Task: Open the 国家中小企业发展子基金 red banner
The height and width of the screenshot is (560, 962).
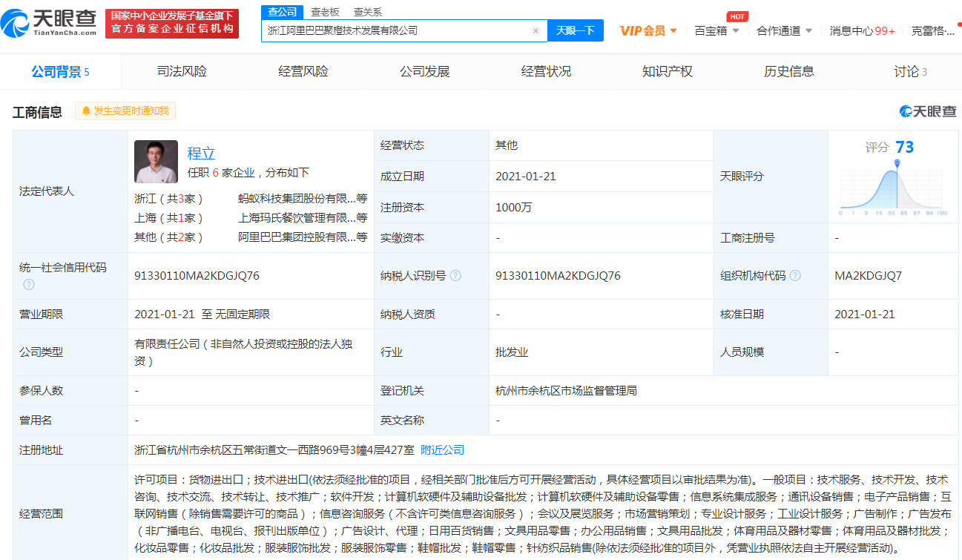Action: click(x=172, y=23)
